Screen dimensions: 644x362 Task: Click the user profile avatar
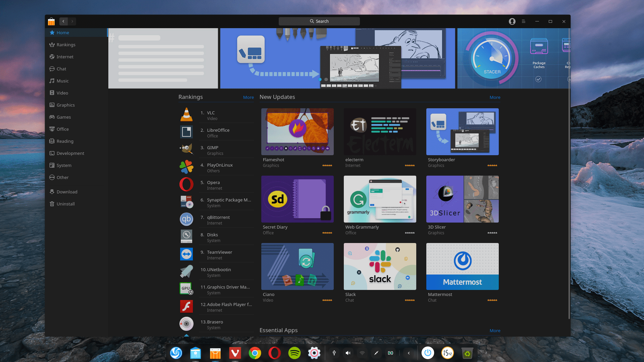512,21
